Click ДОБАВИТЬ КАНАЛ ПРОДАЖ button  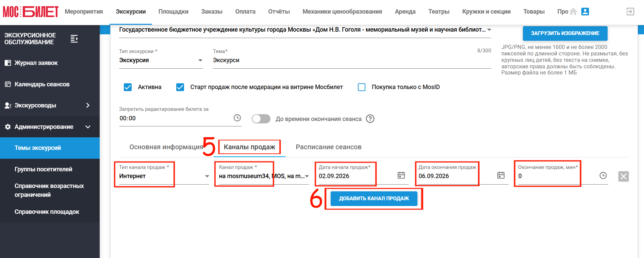pos(374,199)
